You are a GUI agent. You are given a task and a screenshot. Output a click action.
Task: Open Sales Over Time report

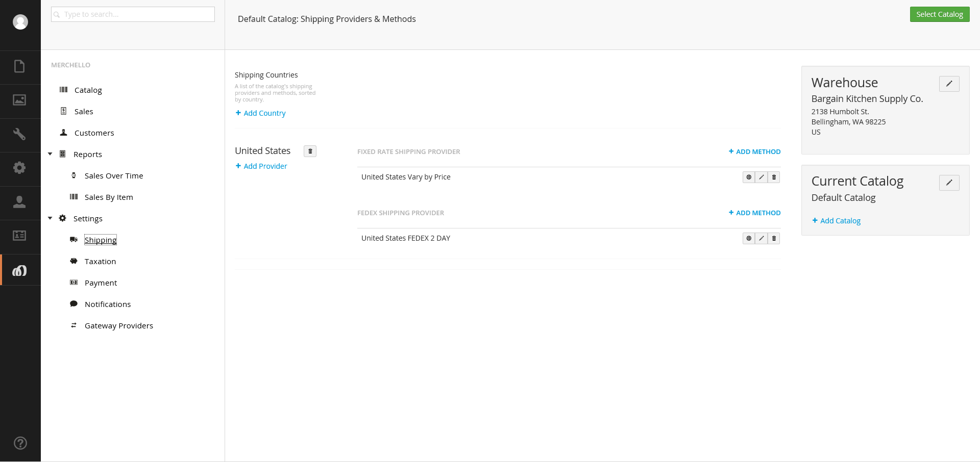click(x=114, y=175)
